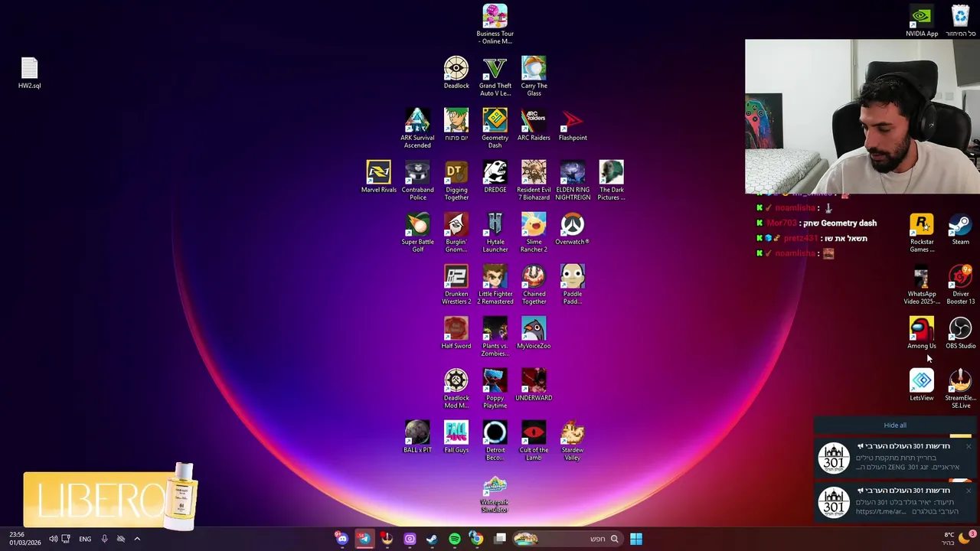
Task: Select the HW2.sql file on desktop
Action: click(29, 73)
